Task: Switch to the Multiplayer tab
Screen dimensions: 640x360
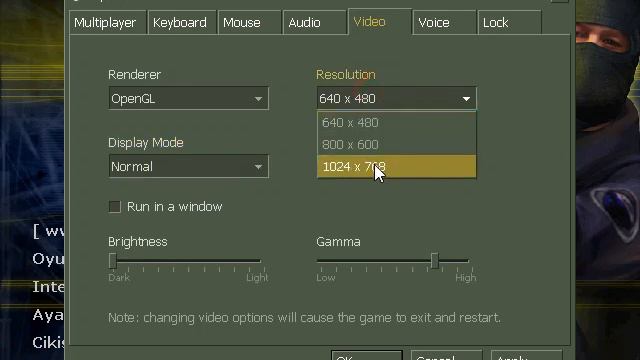Action: click(108, 22)
